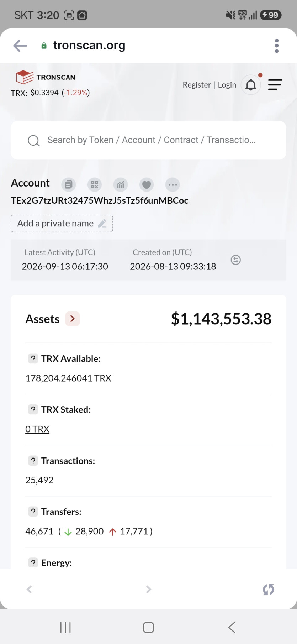Show help for TRX Available

33,358
